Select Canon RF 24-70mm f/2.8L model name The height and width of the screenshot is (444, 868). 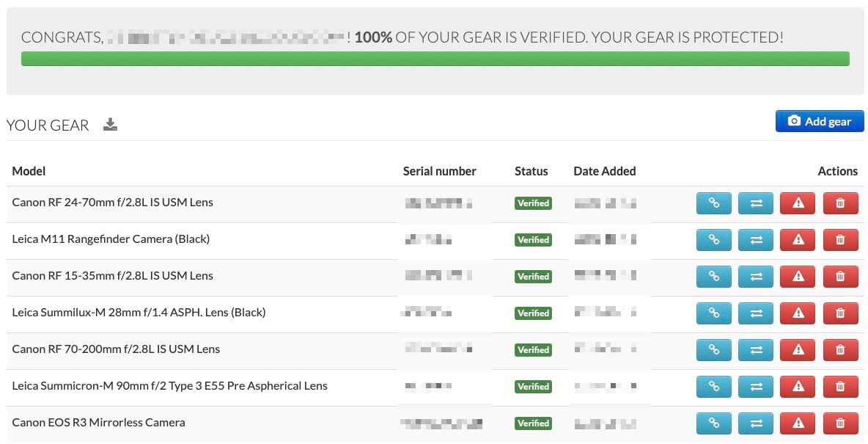point(112,203)
